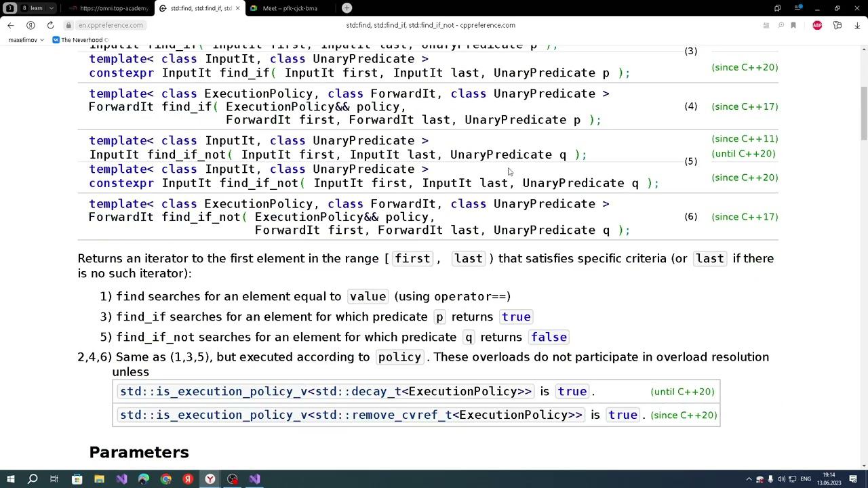
Task: Click the '(since C++11)' version label
Action: click(x=745, y=139)
